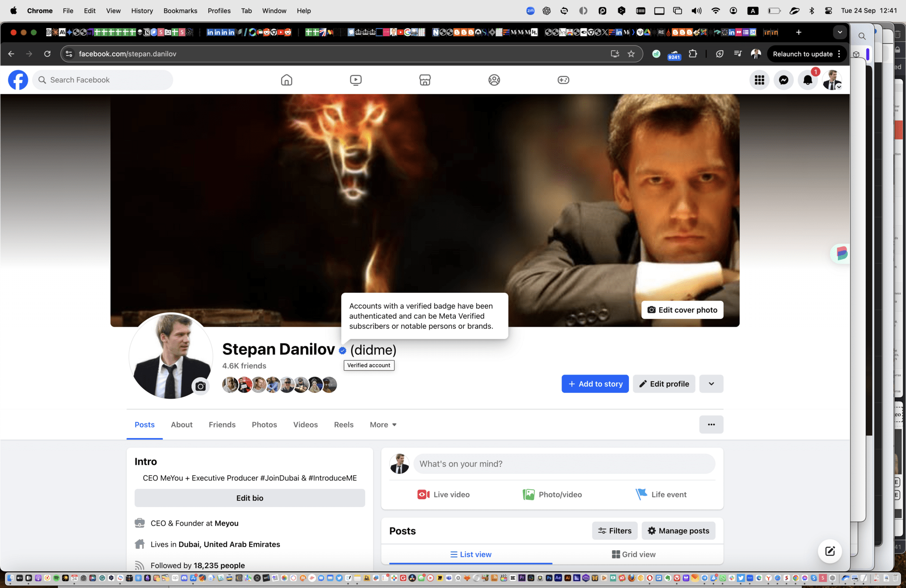Open Facebook Home feed icon

point(286,80)
